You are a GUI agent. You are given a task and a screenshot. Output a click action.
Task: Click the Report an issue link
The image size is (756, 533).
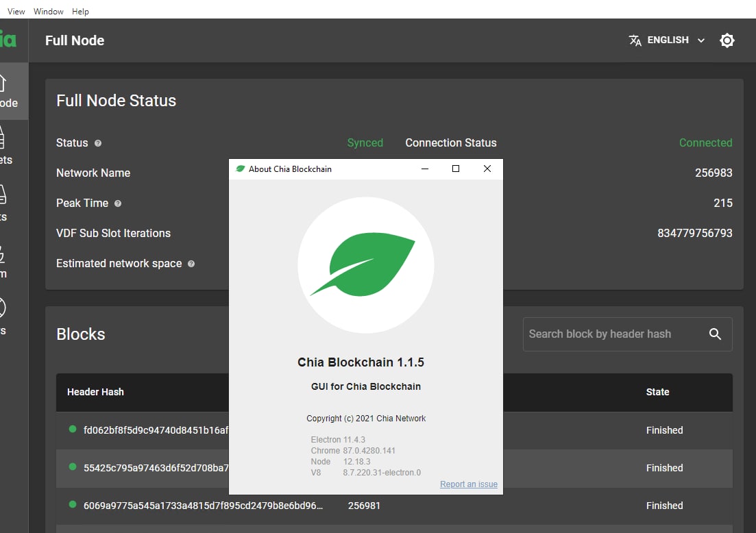point(469,484)
